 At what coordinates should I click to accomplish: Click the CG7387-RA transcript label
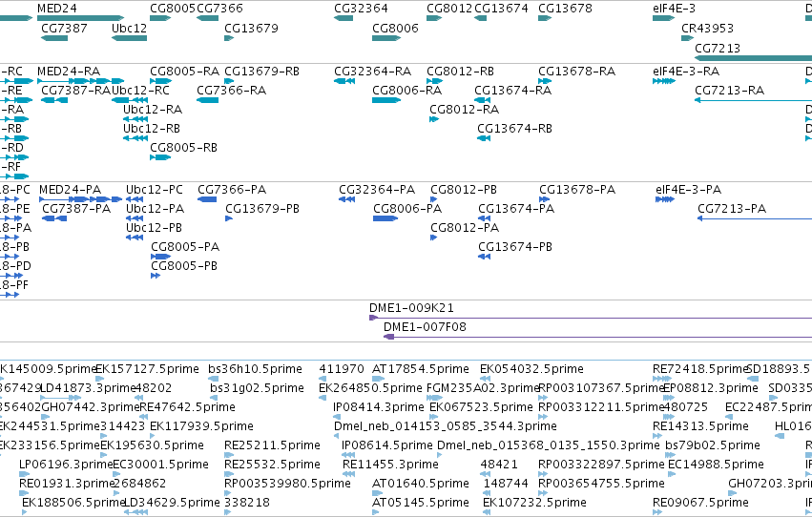pyautogui.click(x=76, y=90)
